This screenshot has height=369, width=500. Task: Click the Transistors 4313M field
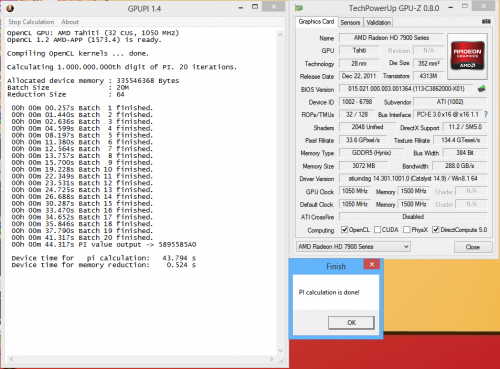tap(429, 76)
